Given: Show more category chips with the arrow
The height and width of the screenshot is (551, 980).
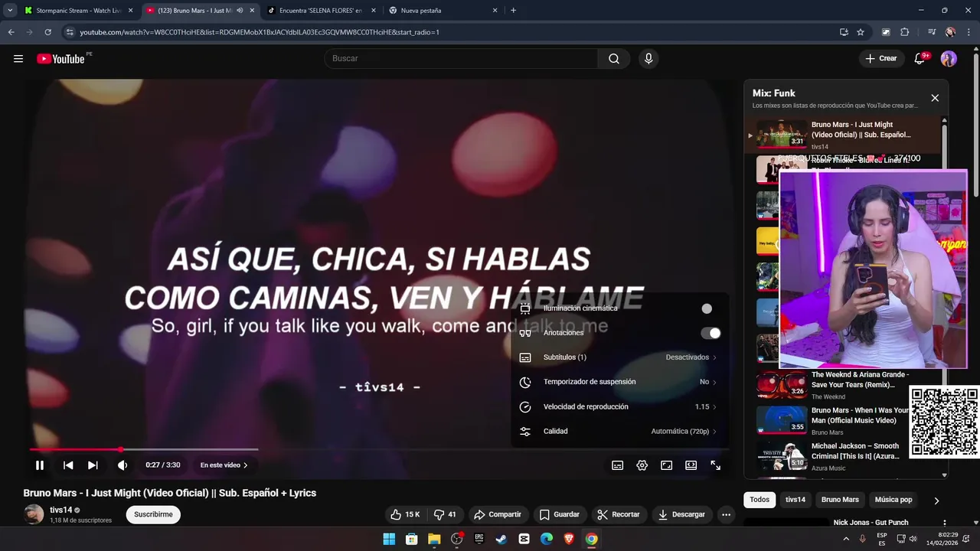Looking at the screenshot, I should 936,500.
